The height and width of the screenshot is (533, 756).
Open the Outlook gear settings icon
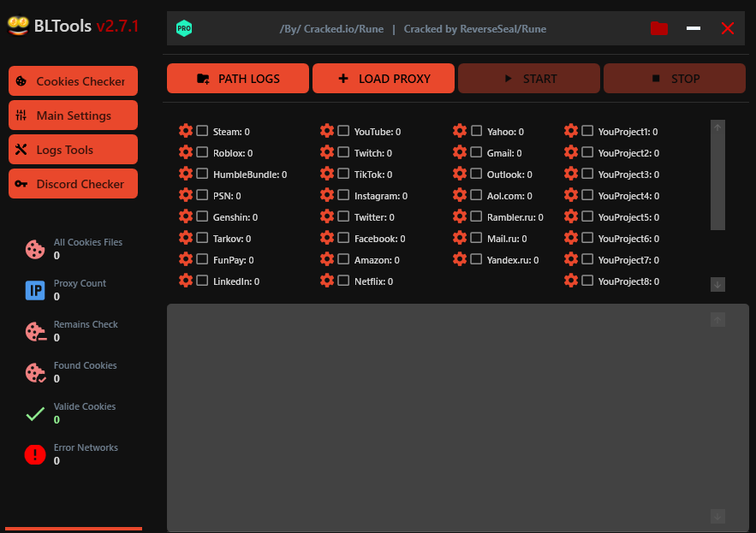point(460,174)
